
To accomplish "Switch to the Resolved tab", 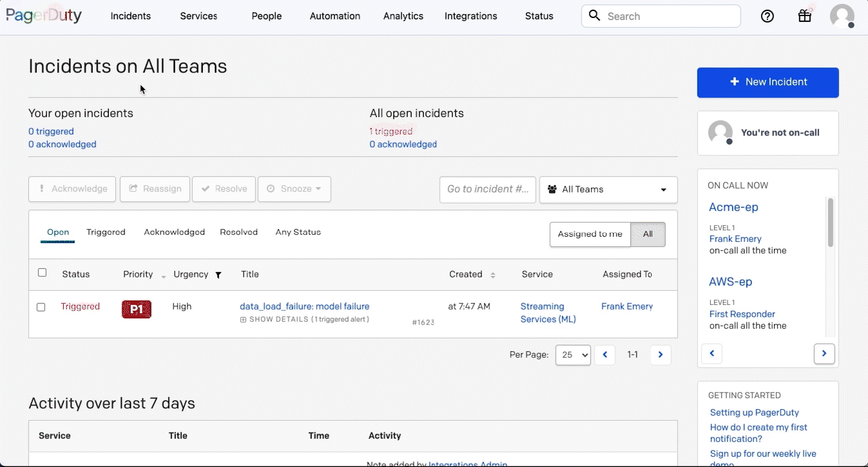I will [238, 232].
